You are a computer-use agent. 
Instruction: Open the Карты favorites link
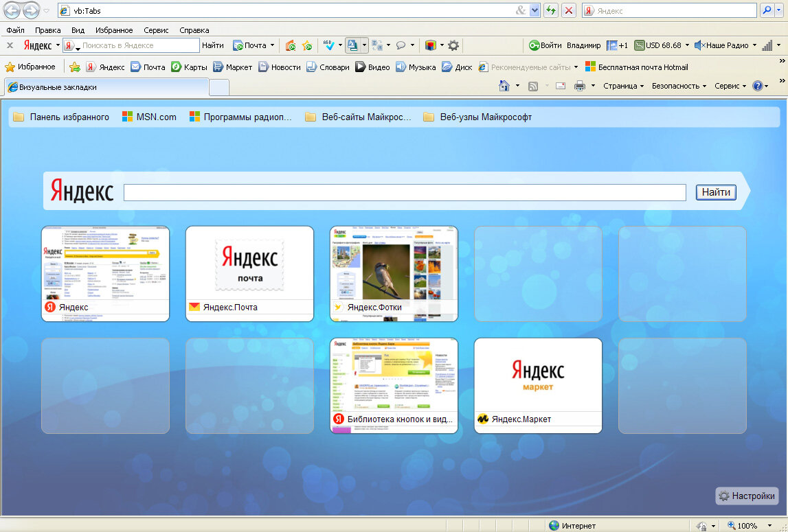[189, 67]
